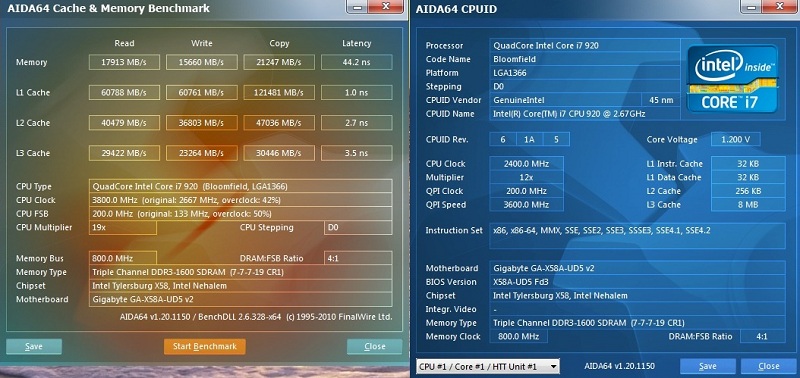Click Save in the AIDA64 CPUID window
This screenshot has width=800, height=378.
pos(708,366)
